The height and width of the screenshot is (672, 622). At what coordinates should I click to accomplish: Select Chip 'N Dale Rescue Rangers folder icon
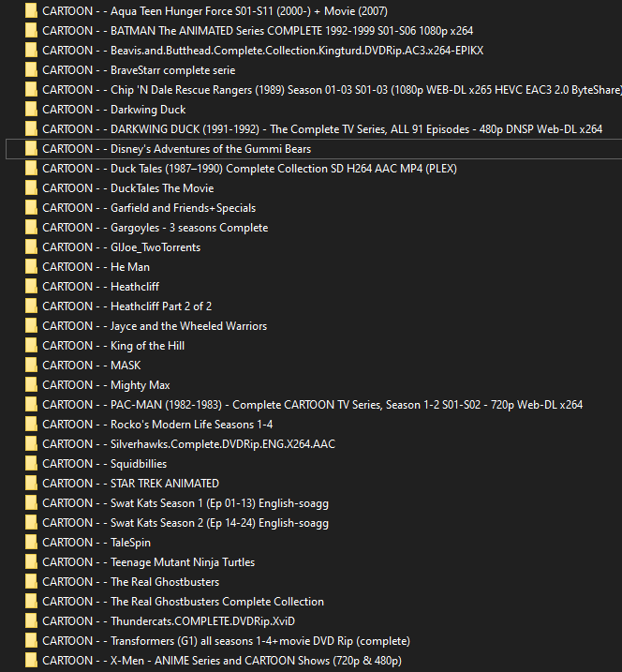(31, 90)
